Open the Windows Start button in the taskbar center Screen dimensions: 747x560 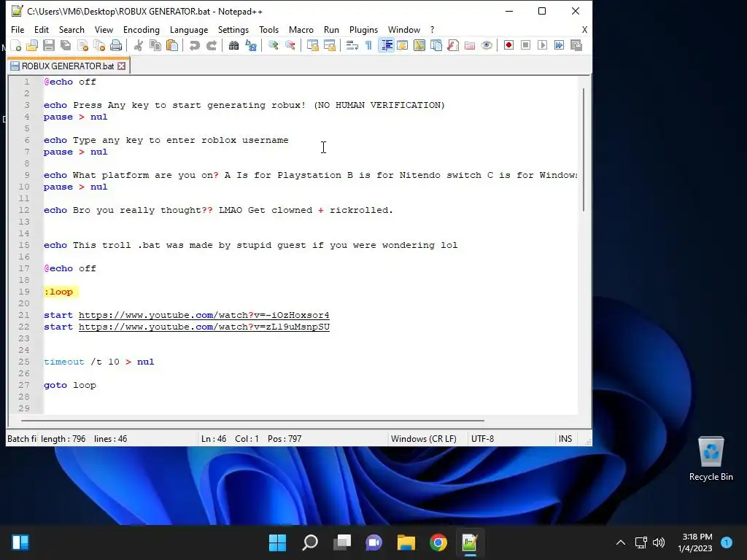tap(277, 542)
